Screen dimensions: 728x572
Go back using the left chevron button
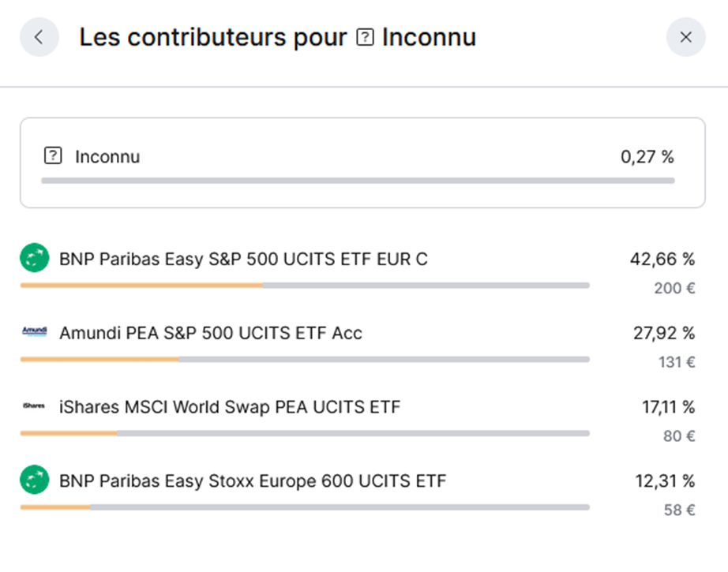tap(39, 37)
